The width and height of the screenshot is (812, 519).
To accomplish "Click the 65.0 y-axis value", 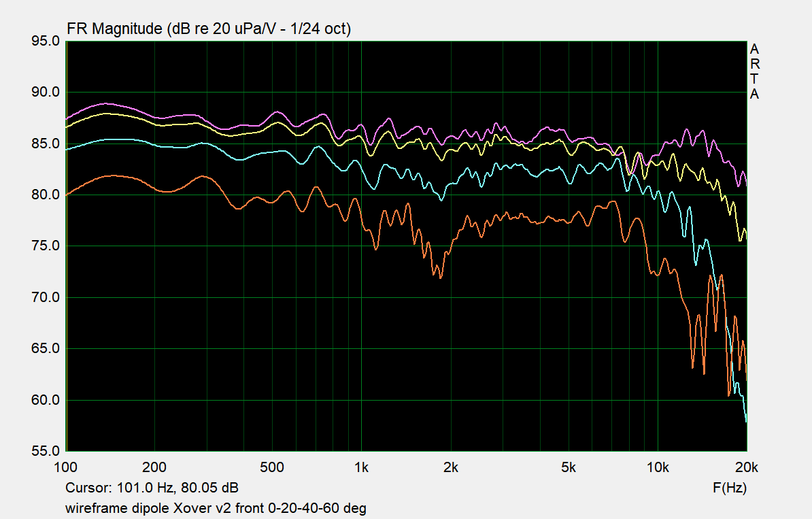I will pyautogui.click(x=46, y=348).
